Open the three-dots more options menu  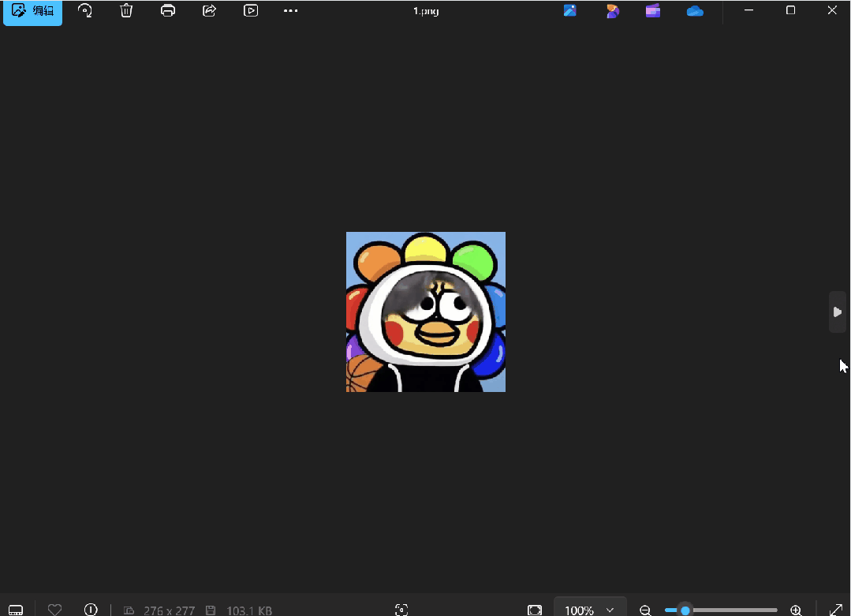coord(291,10)
